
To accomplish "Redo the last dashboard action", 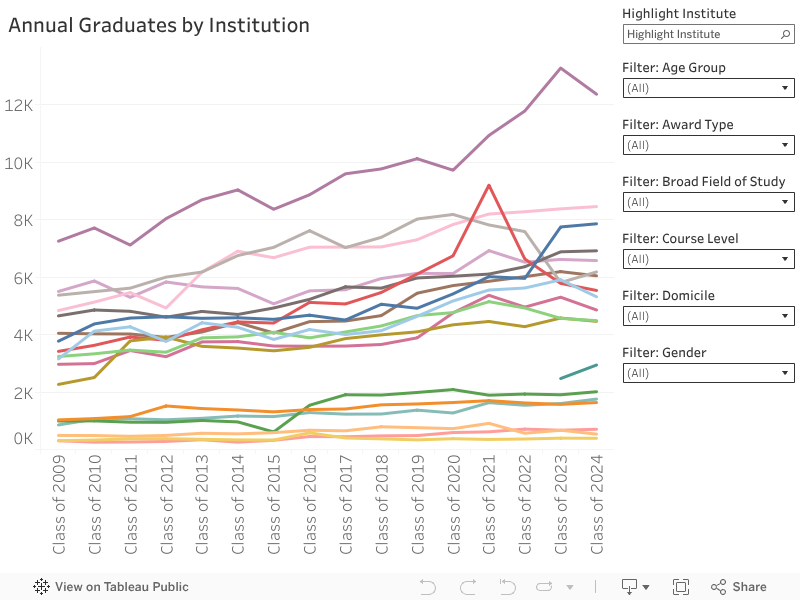I will [466, 587].
